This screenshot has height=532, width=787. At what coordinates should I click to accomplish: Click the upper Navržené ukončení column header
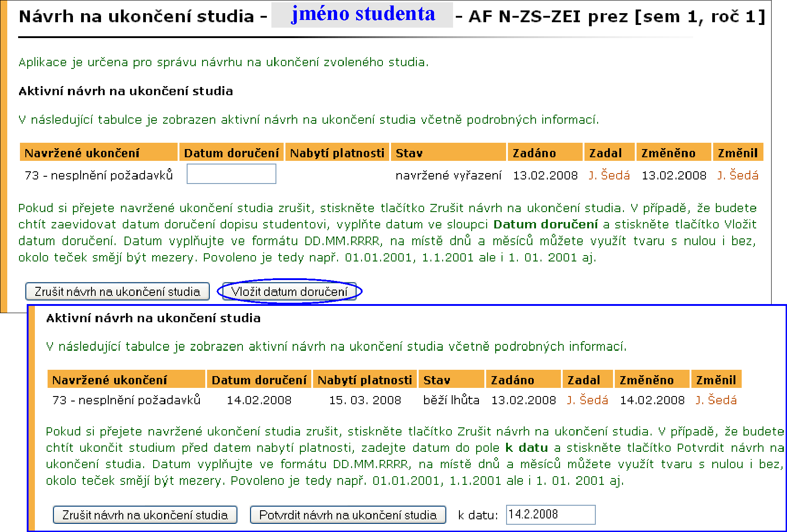click(99, 152)
